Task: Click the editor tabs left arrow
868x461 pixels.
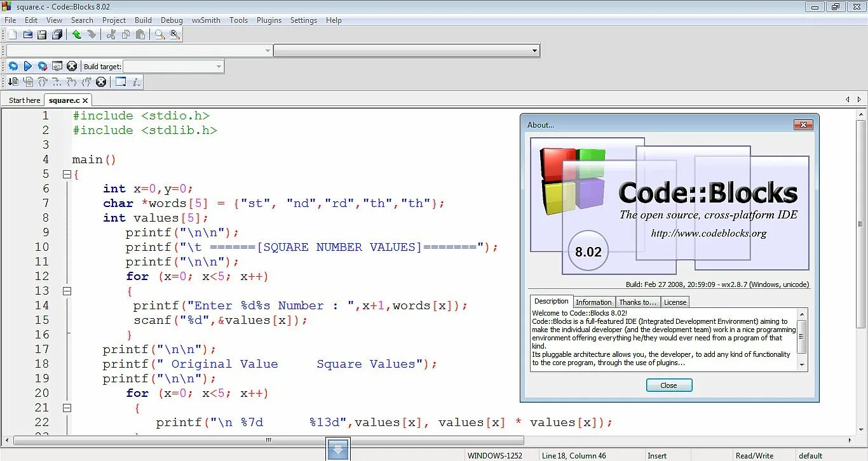Action: 847,100
